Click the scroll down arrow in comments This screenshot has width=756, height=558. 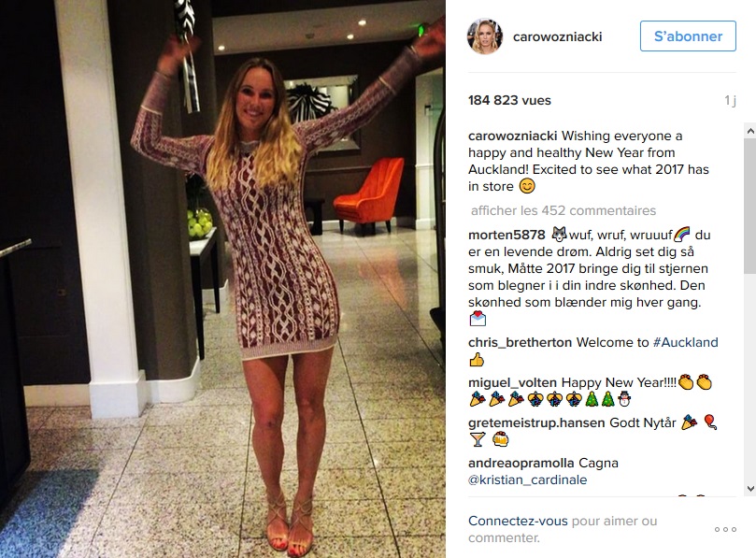tap(750, 489)
